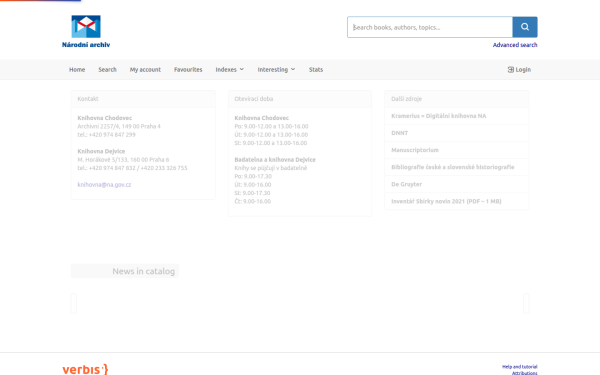The image size is (600, 375).
Task: Click the verbis logo in footer
Action: click(85, 369)
